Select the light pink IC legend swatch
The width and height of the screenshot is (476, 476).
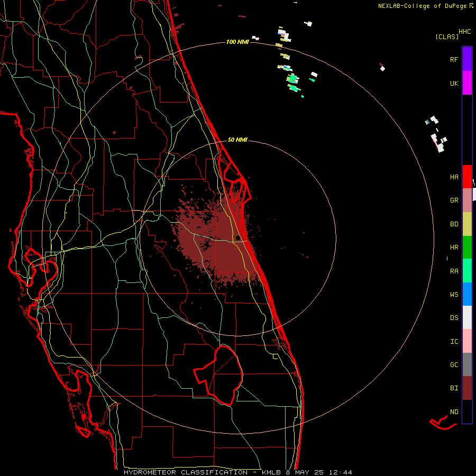point(467,341)
